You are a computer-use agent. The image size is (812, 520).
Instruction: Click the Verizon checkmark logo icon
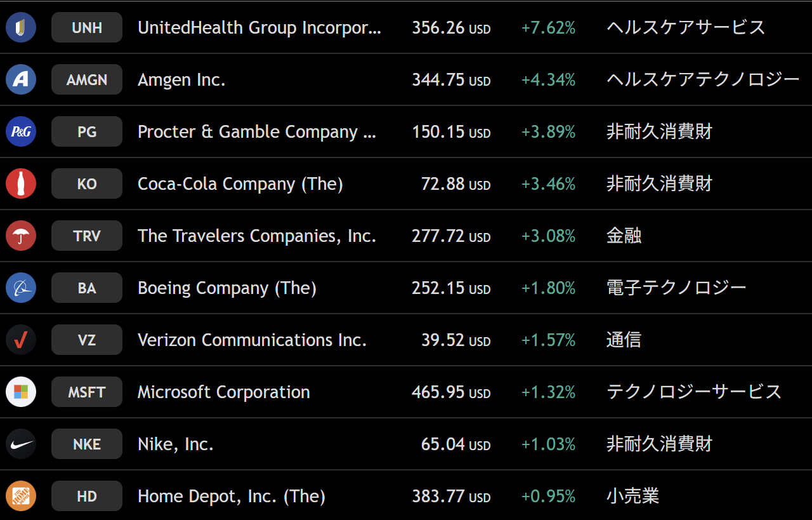[21, 340]
